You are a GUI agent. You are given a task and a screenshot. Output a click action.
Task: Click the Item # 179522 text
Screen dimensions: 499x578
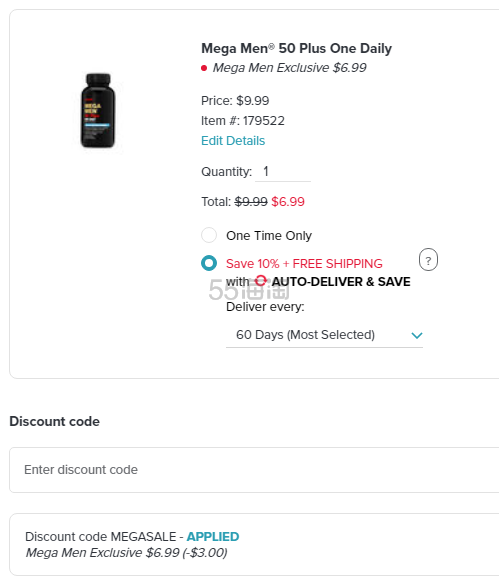243,121
